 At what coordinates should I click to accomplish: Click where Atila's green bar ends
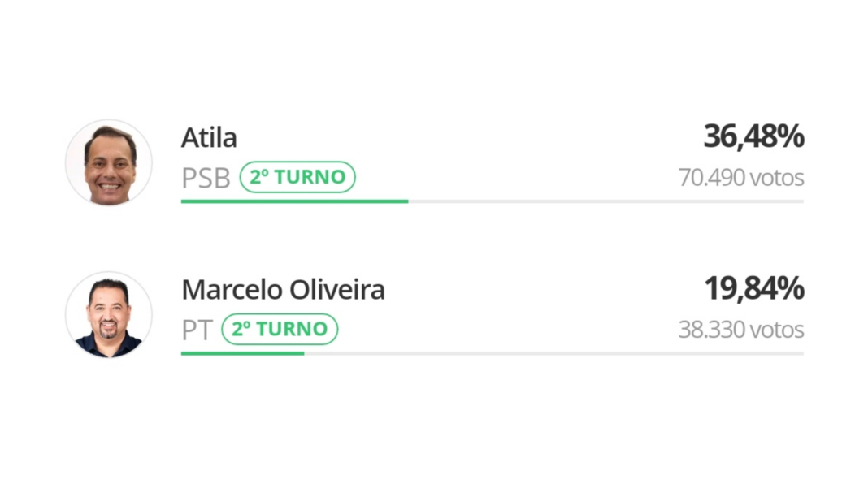[407, 201]
